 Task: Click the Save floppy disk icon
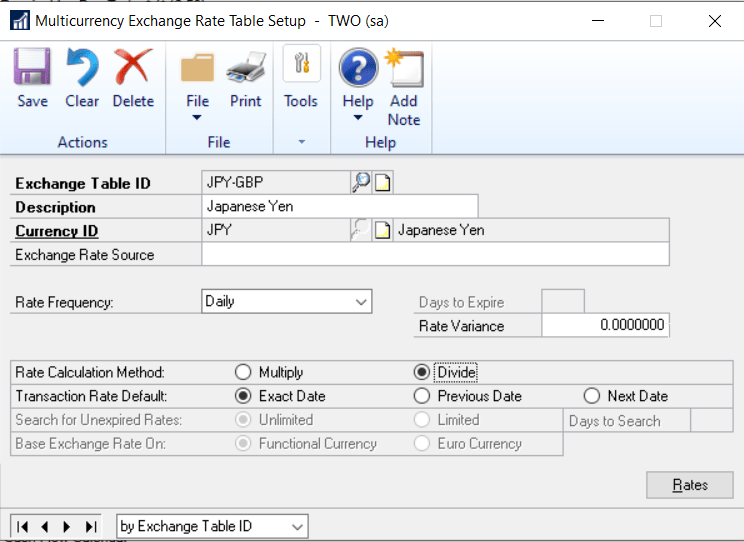pos(33,70)
